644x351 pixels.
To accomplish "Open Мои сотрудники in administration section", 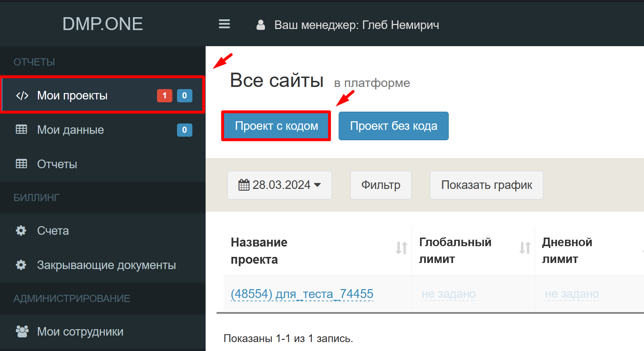I will [103, 332].
